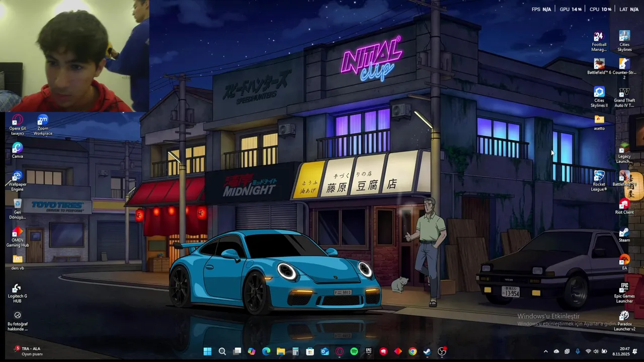Select the Grand Theft Auto IV icon
The height and width of the screenshot is (362, 644).
point(624,97)
